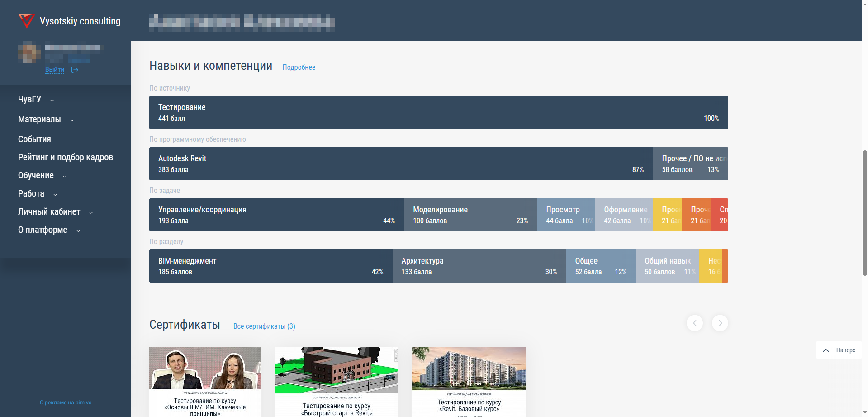Image resolution: width=868 pixels, height=417 pixels.
Task: Click the Подробнее link
Action: [x=299, y=67]
